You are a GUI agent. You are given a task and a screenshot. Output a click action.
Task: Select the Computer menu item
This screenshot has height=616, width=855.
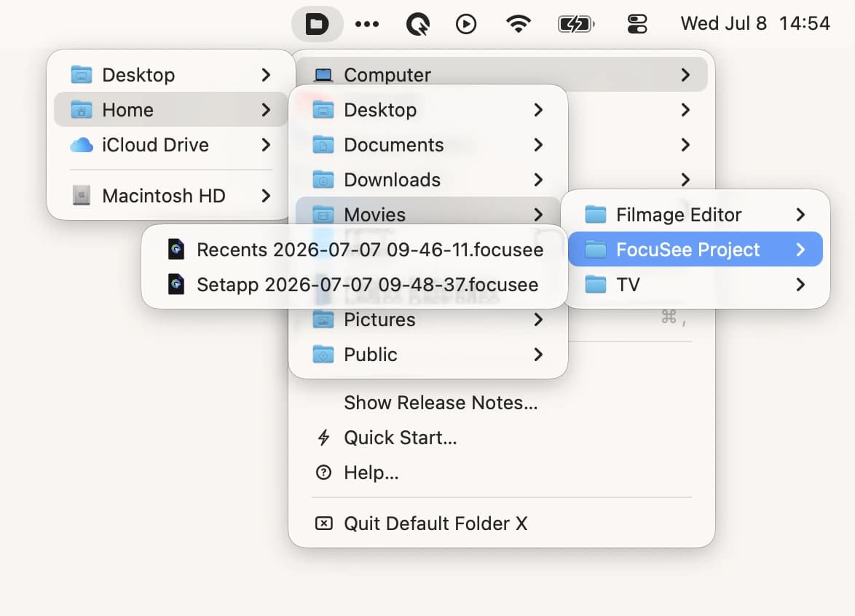click(502, 75)
